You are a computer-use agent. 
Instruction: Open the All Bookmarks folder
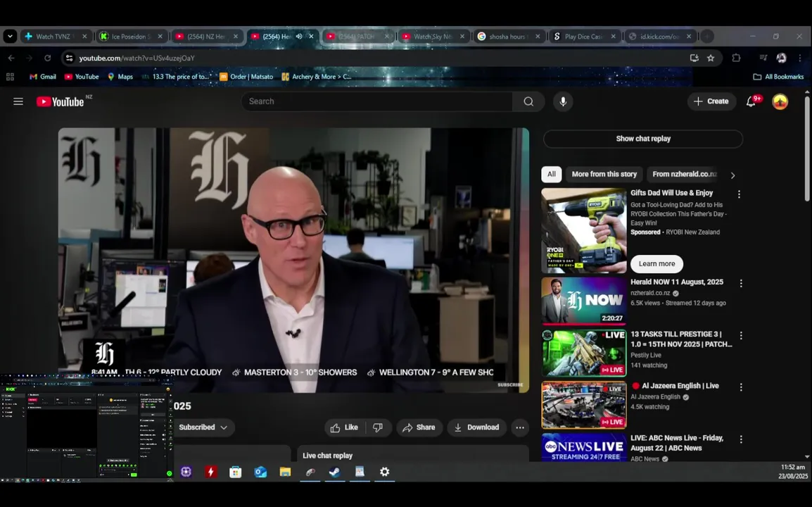778,77
